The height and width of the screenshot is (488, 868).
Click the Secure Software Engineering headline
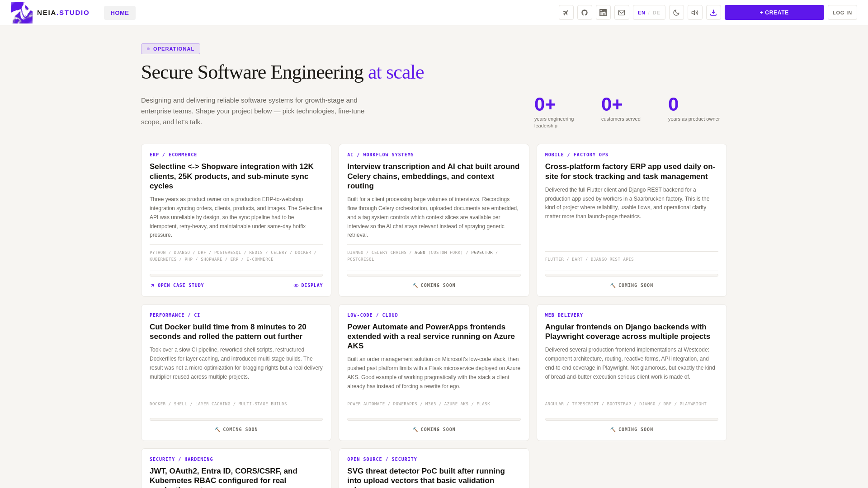[x=283, y=72]
